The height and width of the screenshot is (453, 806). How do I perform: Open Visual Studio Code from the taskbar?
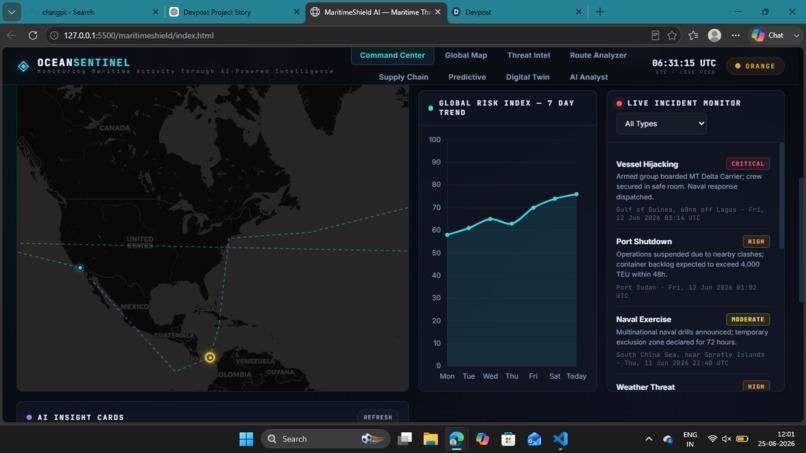[x=560, y=439]
